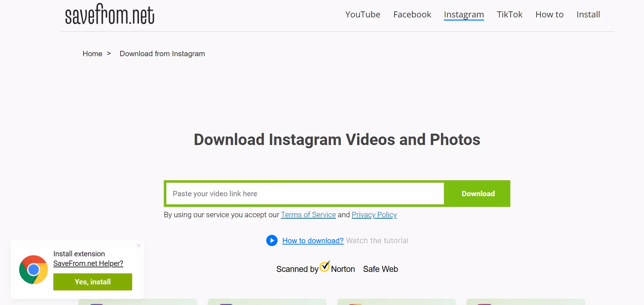
Task: Click the Download Instagram Videos and Photos heading
Action: [x=337, y=139]
